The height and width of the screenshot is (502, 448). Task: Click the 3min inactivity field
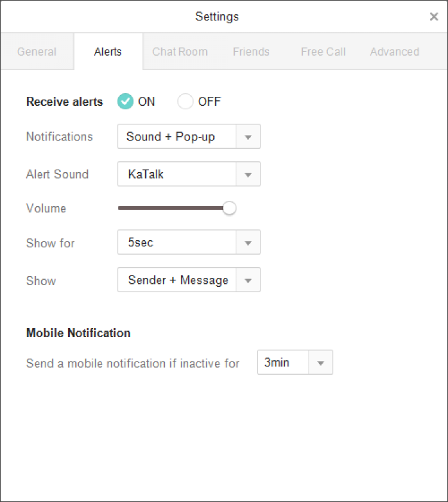coord(283,363)
